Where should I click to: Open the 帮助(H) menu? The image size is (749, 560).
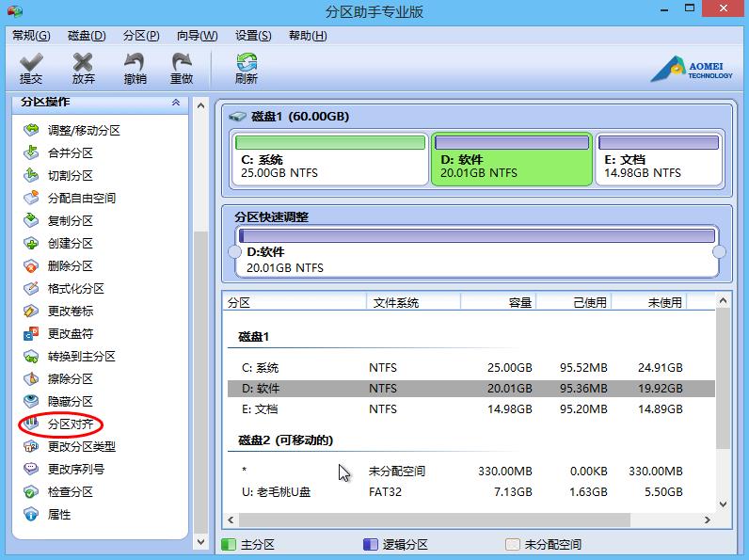308,36
